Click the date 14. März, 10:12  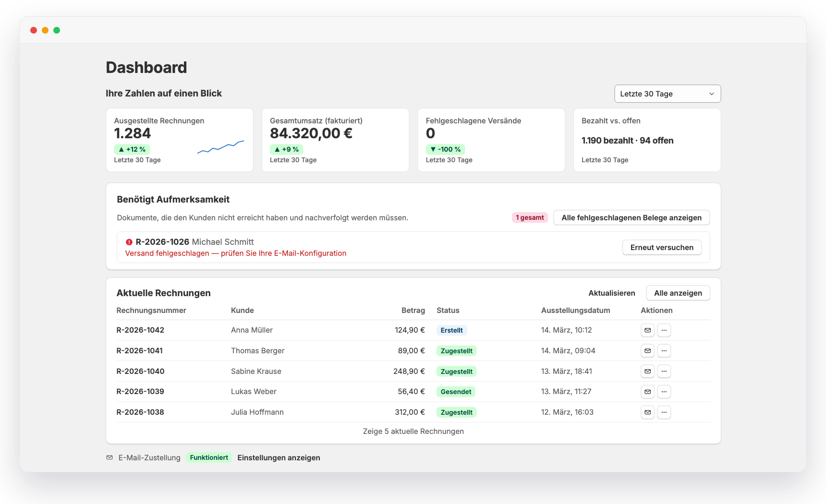566,330
